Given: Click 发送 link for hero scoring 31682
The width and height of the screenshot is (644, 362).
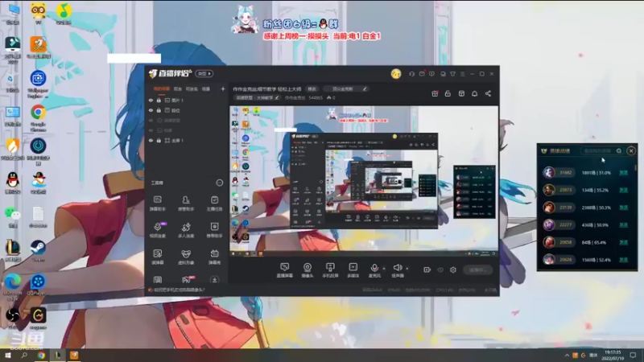Looking at the screenshot, I should point(623,173).
